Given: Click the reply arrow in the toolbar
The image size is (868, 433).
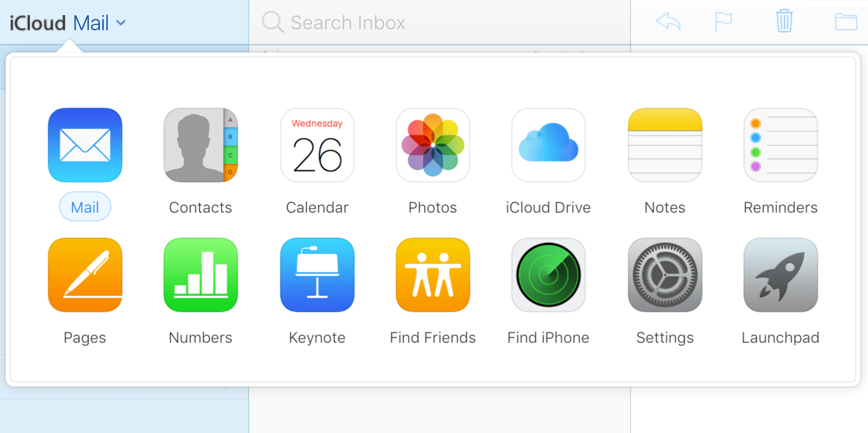Looking at the screenshot, I should coord(668,21).
